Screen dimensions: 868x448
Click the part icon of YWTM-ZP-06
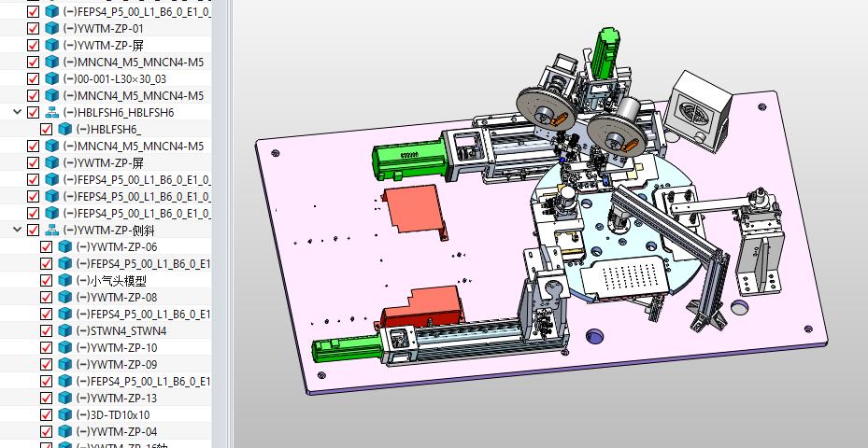pyautogui.click(x=64, y=246)
